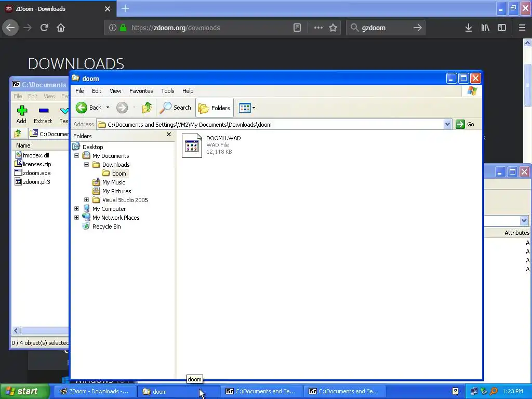
Task: Open Firefox page actions ellipsis
Action: point(318,28)
